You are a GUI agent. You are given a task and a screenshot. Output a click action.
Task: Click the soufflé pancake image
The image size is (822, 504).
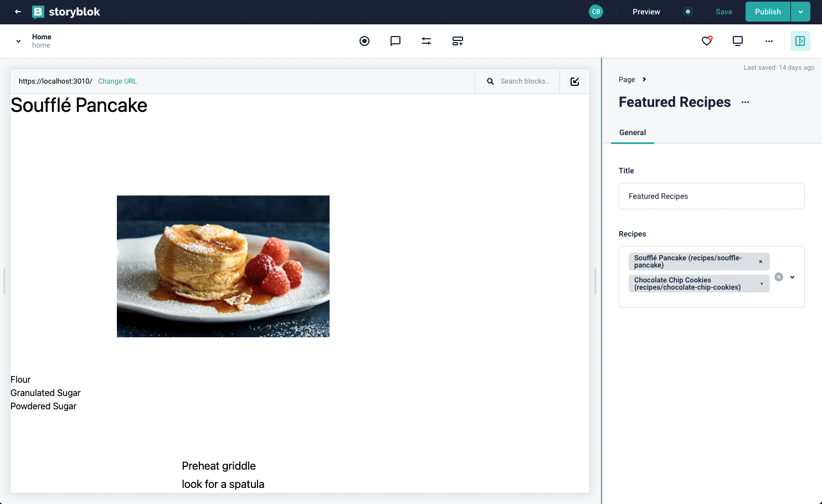click(x=223, y=266)
